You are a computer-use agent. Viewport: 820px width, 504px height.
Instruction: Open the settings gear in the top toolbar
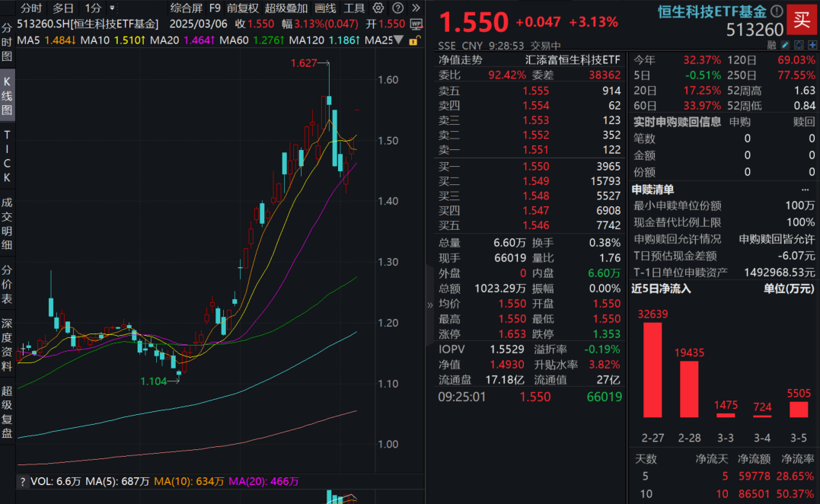(x=378, y=8)
